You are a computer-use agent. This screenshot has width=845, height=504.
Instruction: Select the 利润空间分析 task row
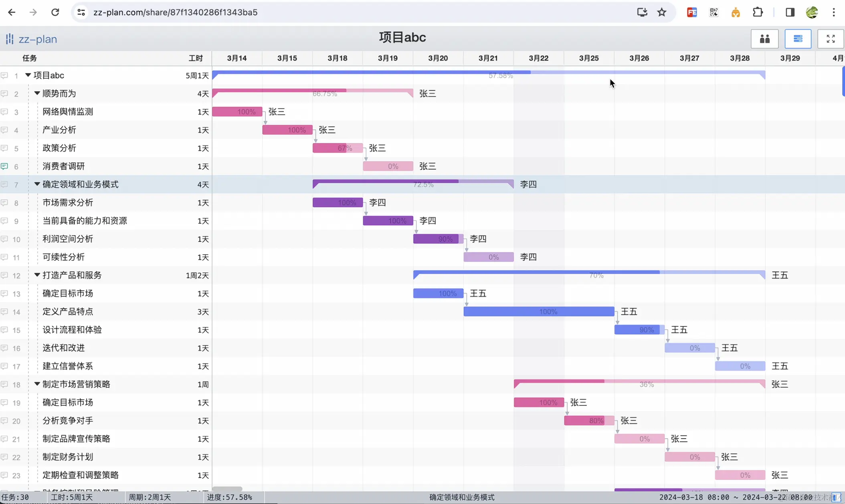(68, 239)
